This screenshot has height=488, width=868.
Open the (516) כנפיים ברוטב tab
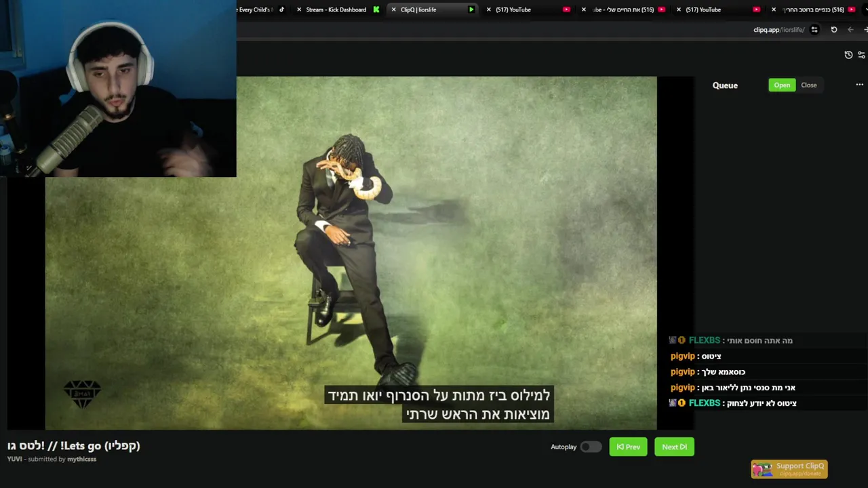coord(812,9)
